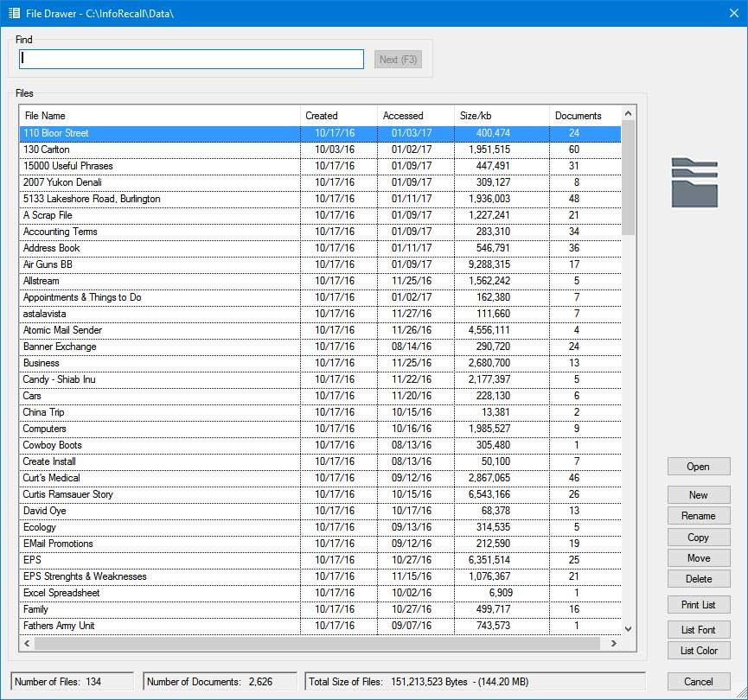Select the 'Allstream' file row
748x700 pixels.
320,281
